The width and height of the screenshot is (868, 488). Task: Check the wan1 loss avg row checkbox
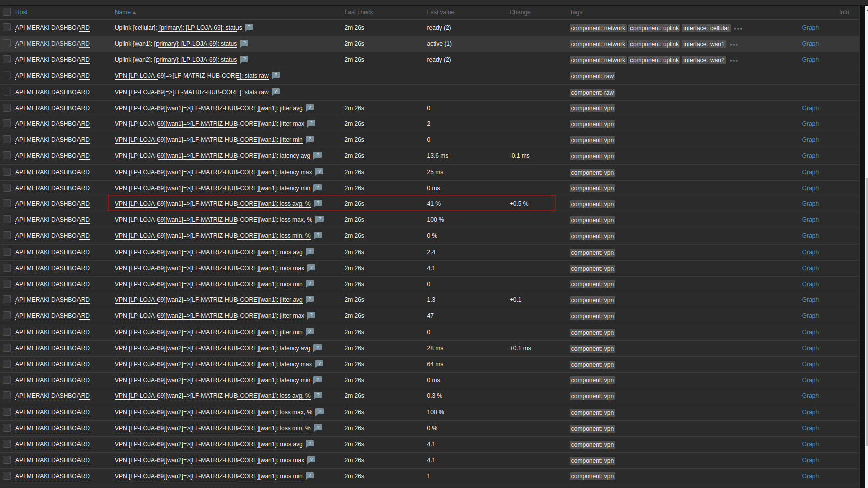pos(7,203)
